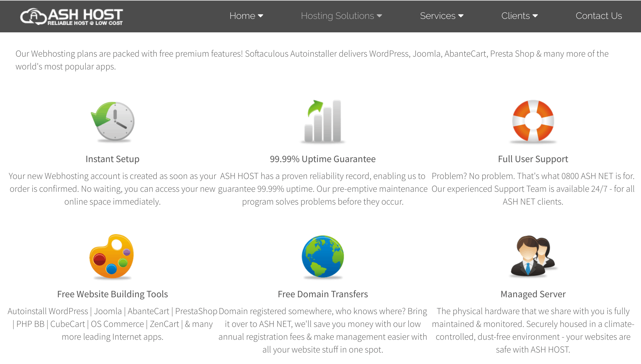Viewport: 641px width, 364px height.
Task: Click the 99.99% Uptime Guarantee heading
Action: point(323,159)
